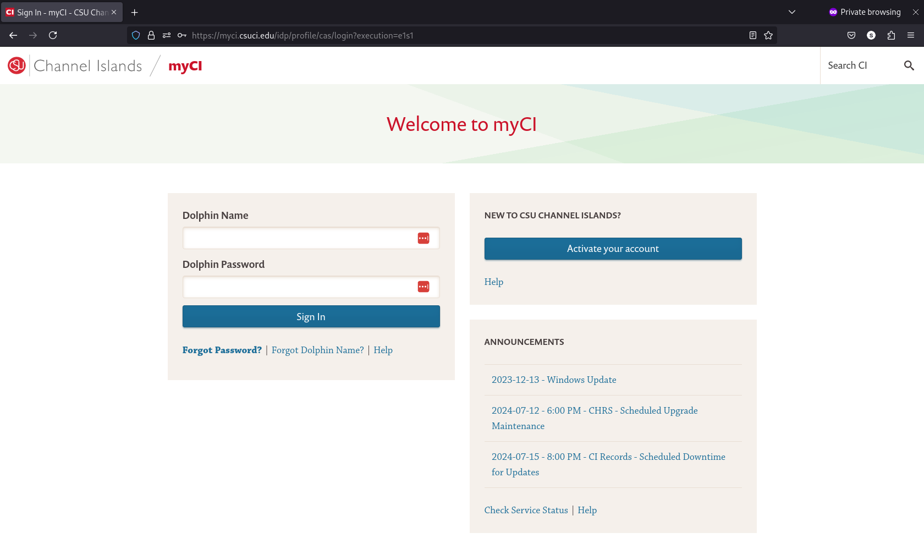924x560 pixels.
Task: Click the Dolphin Name input field
Action: pyautogui.click(x=311, y=238)
